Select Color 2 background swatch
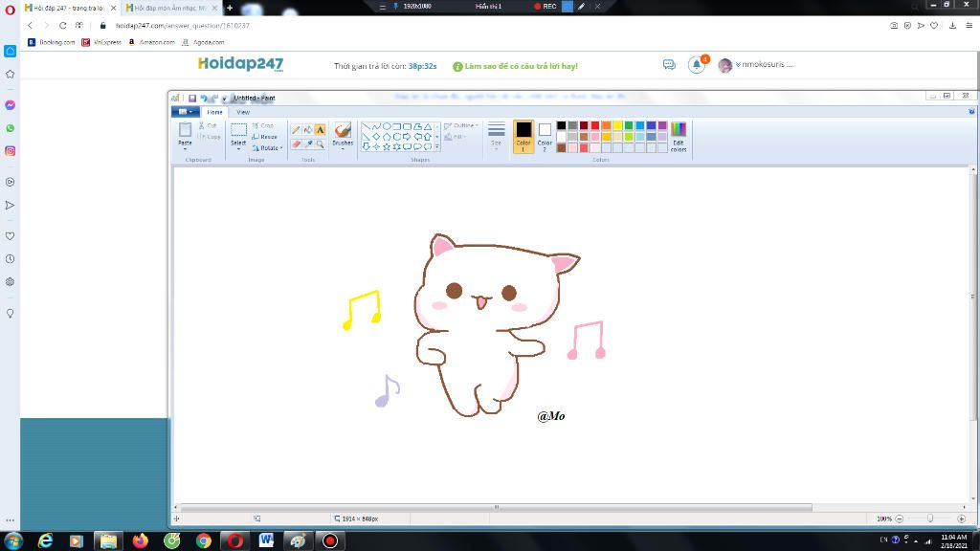Viewport: 980px width, 551px height. [x=545, y=137]
